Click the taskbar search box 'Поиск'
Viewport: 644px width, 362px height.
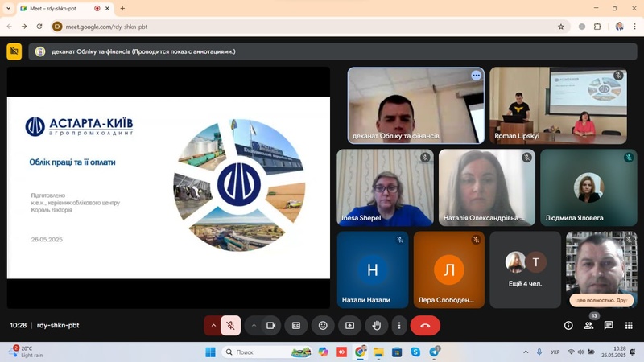pyautogui.click(x=267, y=352)
